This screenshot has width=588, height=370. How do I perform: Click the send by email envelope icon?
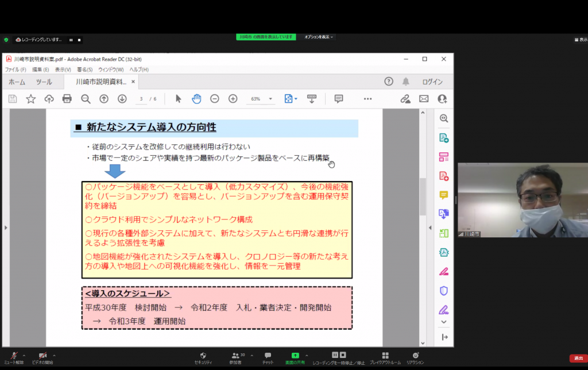coord(424,99)
